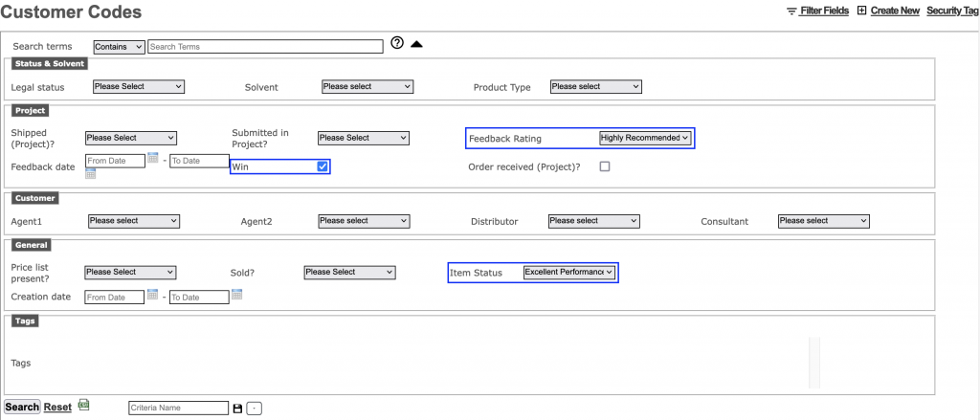980x420 pixels.
Task: Click the Excel export icon next to Reset
Action: click(83, 406)
